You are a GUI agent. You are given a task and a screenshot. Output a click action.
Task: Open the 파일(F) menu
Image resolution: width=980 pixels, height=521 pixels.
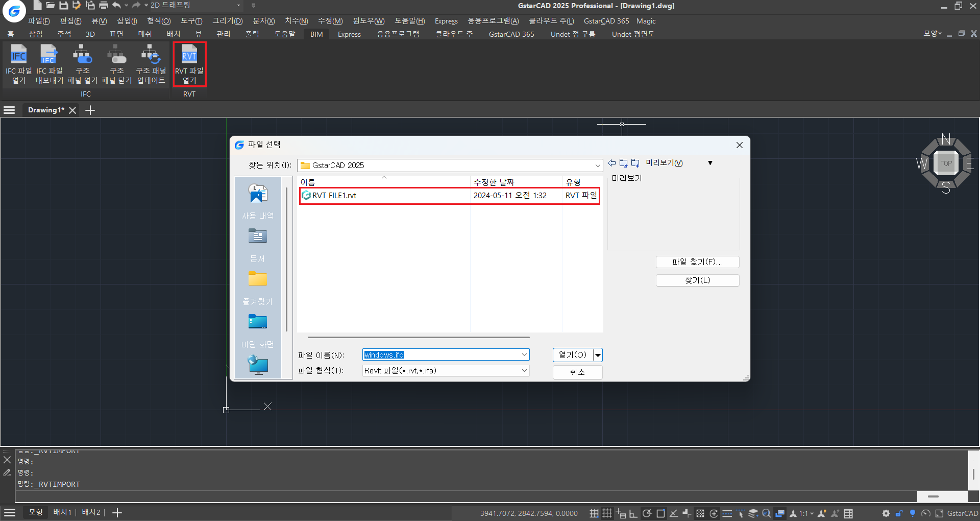point(39,21)
